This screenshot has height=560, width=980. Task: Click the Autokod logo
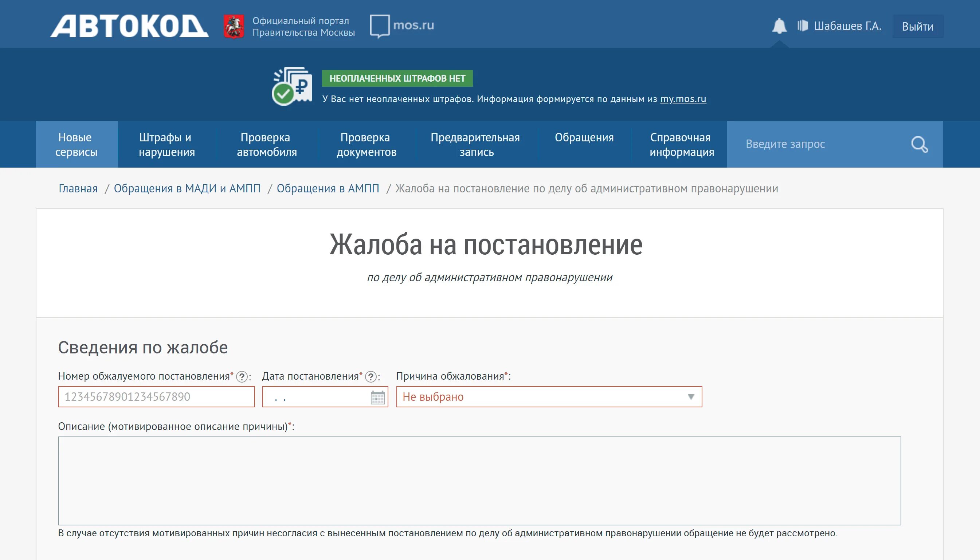coord(130,26)
